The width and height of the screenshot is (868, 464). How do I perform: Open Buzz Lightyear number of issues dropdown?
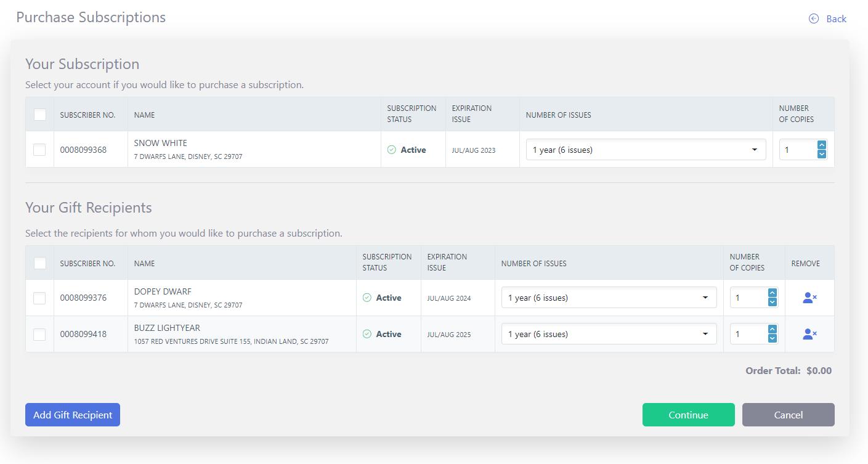(x=609, y=334)
